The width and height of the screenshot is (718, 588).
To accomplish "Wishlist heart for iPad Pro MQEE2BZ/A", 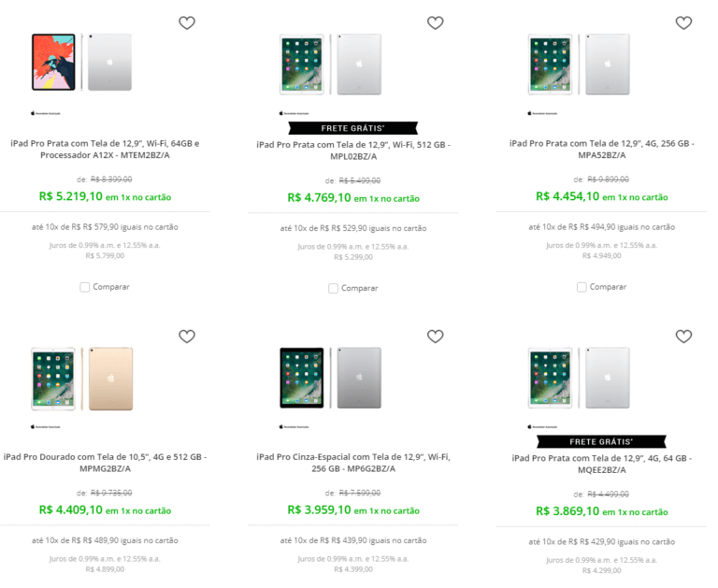I will click(x=683, y=337).
